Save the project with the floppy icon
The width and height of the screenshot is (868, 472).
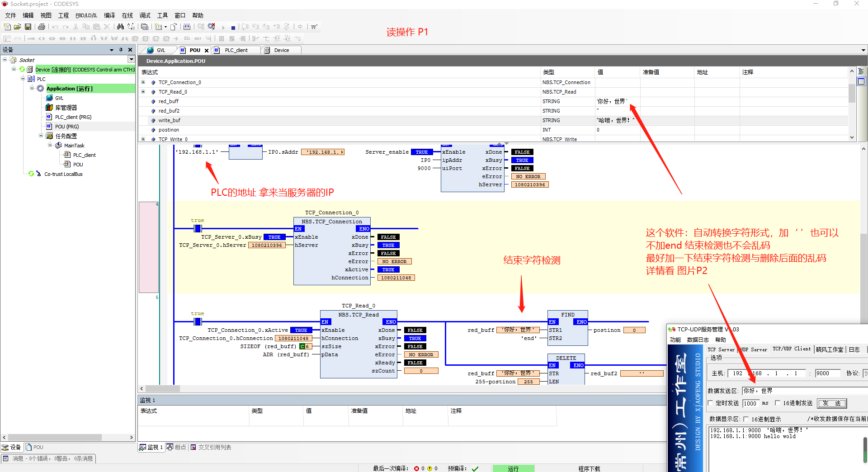click(28, 27)
